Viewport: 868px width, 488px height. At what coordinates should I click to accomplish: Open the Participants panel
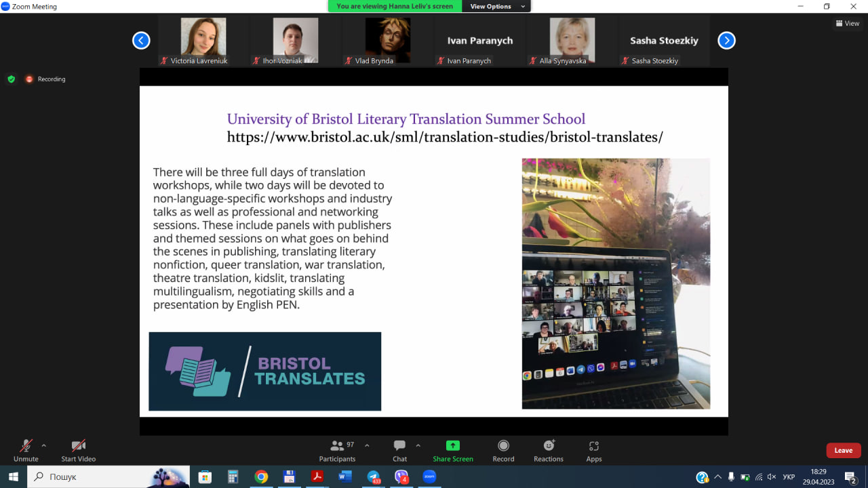(337, 450)
